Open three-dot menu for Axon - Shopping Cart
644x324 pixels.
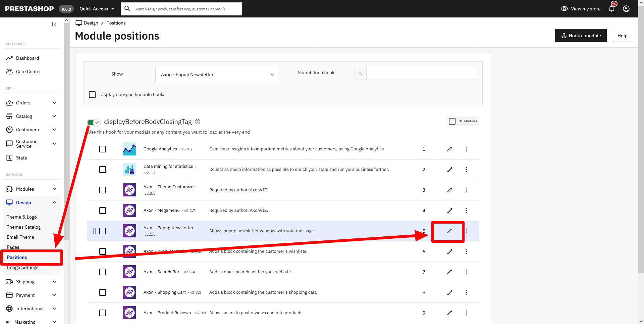click(x=466, y=292)
